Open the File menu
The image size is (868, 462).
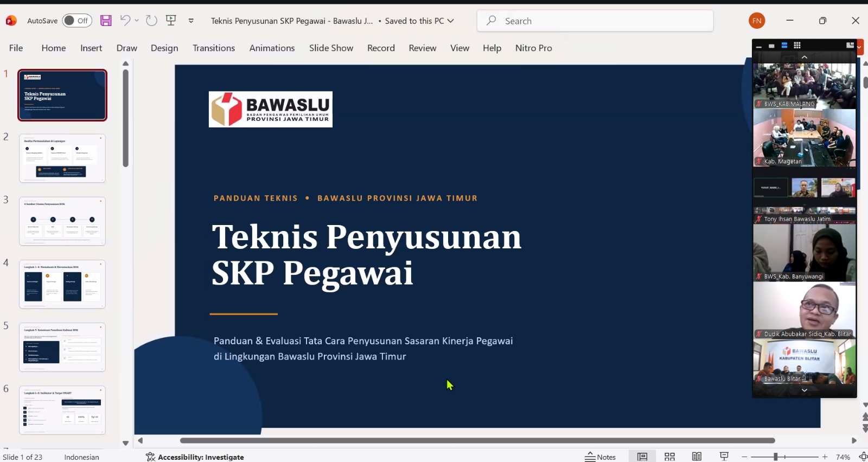click(16, 48)
